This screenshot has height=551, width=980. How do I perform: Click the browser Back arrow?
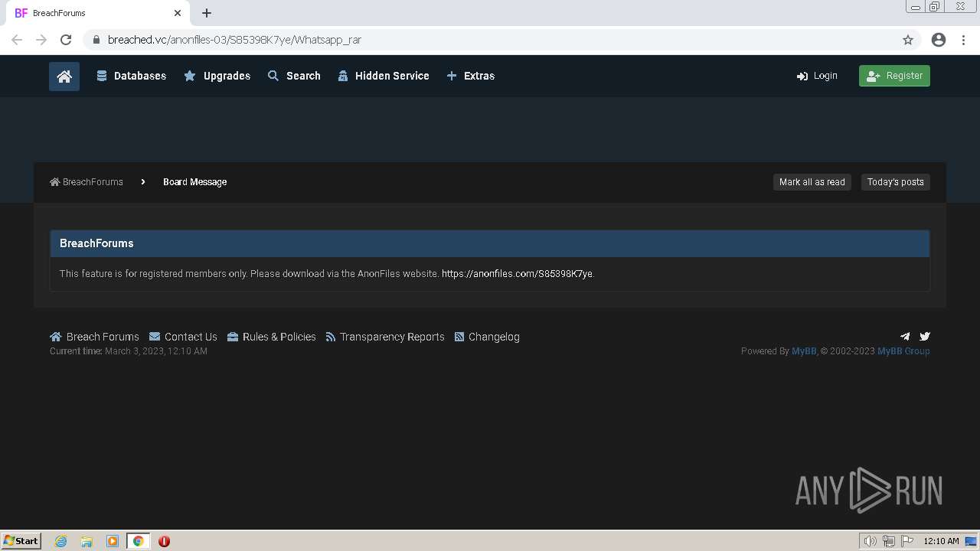tap(17, 40)
